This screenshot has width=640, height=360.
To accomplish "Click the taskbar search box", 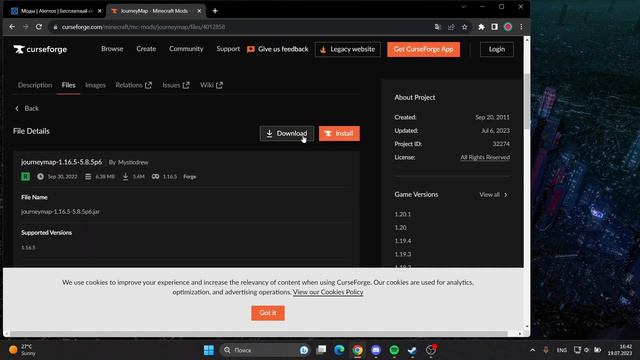I will tap(264, 350).
